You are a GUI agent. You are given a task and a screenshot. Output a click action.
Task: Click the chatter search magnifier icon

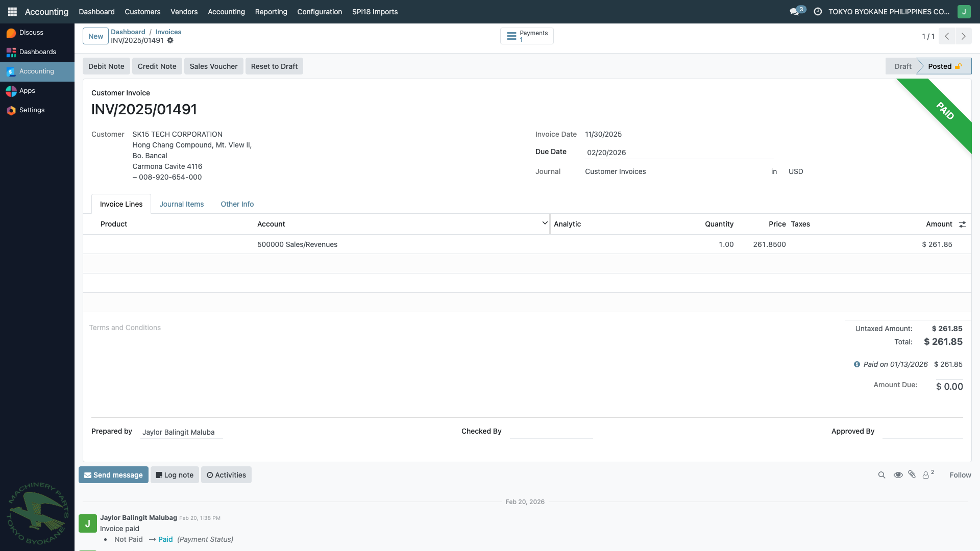(x=881, y=475)
